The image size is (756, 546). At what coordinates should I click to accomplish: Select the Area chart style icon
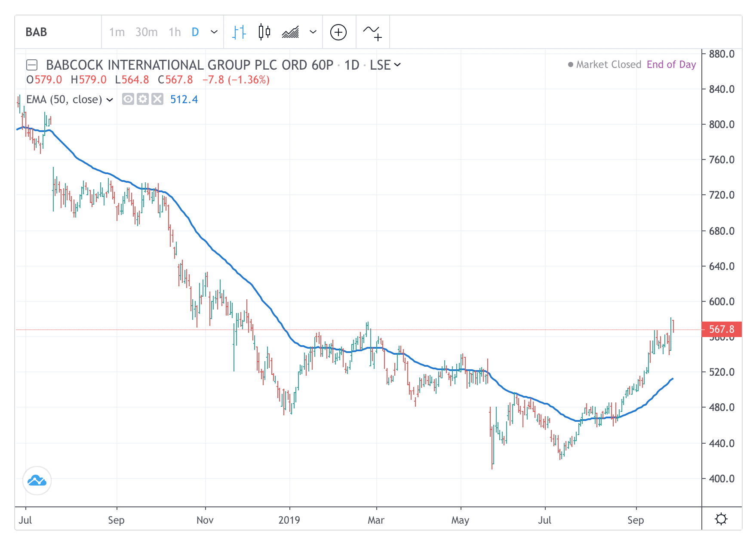coord(290,32)
